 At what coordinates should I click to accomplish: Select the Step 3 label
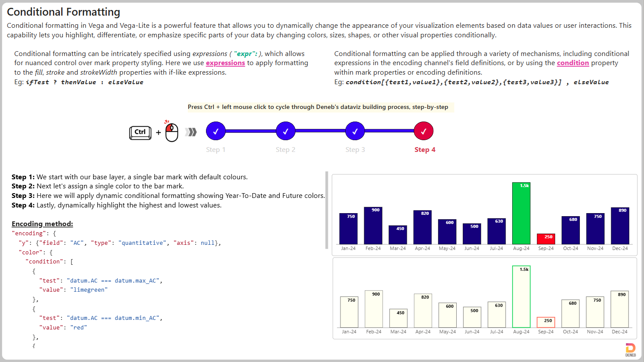[x=355, y=150]
